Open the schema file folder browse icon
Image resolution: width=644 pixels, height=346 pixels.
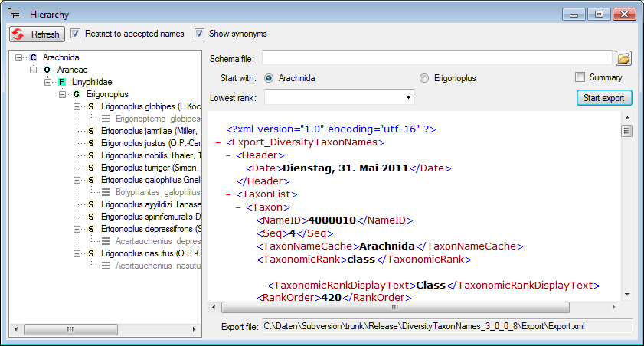623,58
